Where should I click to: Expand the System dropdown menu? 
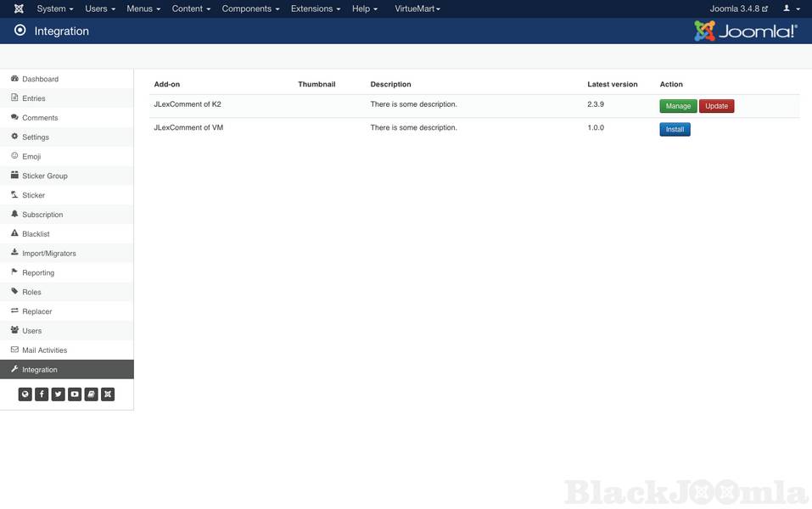(x=55, y=8)
